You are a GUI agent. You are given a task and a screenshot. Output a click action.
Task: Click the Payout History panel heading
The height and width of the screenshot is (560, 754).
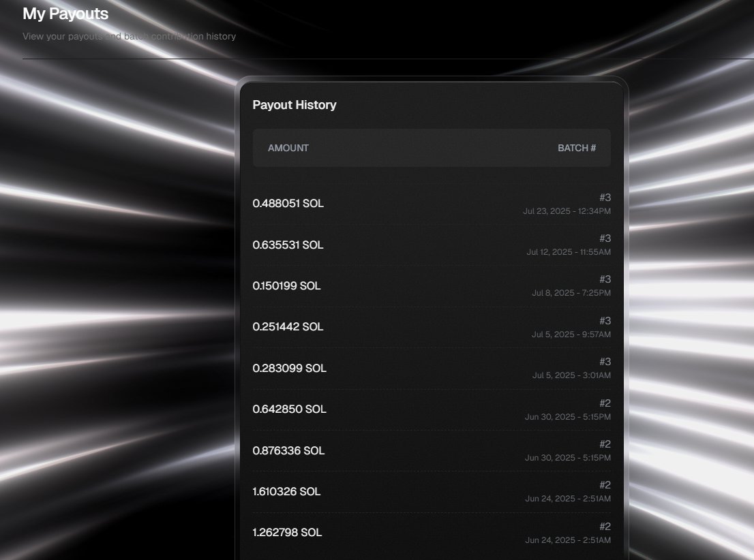pyautogui.click(x=295, y=105)
